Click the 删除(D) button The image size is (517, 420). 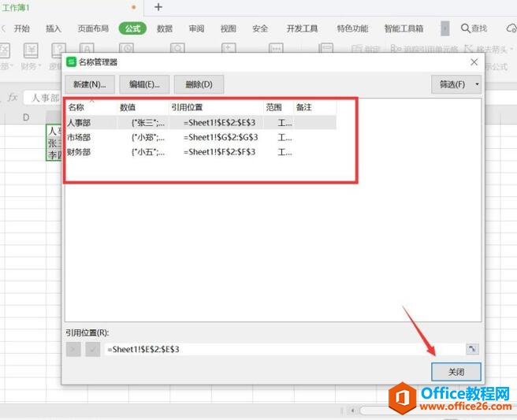[x=199, y=84]
